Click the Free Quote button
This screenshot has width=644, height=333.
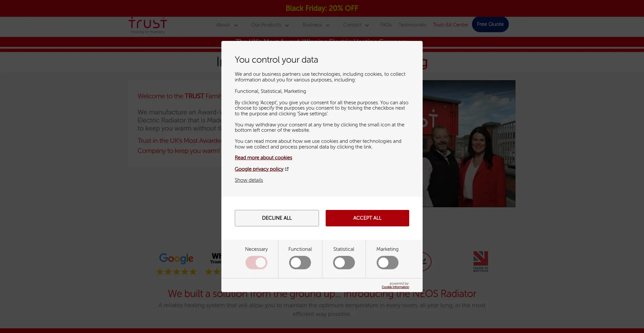490,24
